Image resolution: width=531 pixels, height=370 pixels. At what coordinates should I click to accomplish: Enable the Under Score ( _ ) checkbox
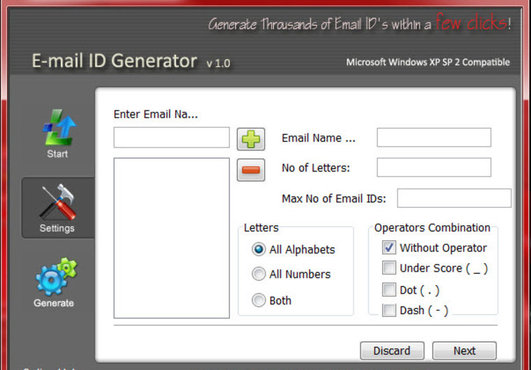389,268
